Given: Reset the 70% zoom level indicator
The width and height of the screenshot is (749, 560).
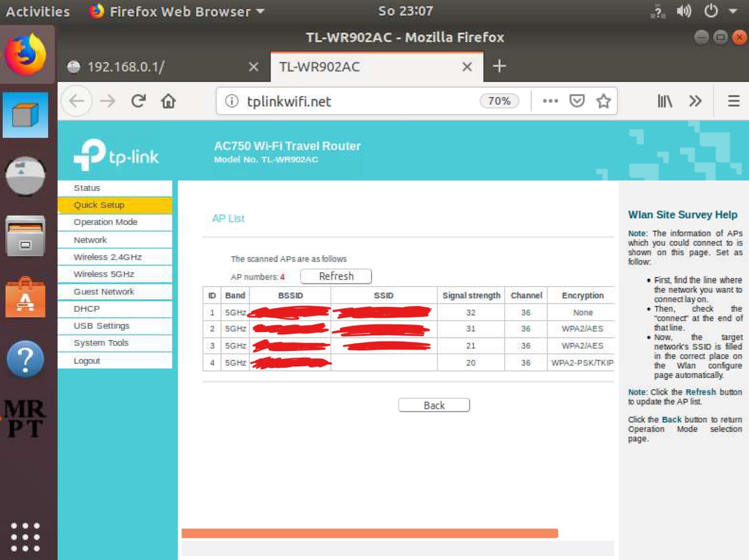Looking at the screenshot, I should coord(499,101).
